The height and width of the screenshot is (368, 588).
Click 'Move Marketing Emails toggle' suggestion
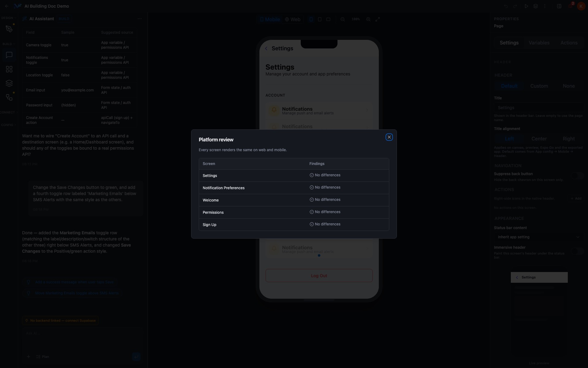72,293
